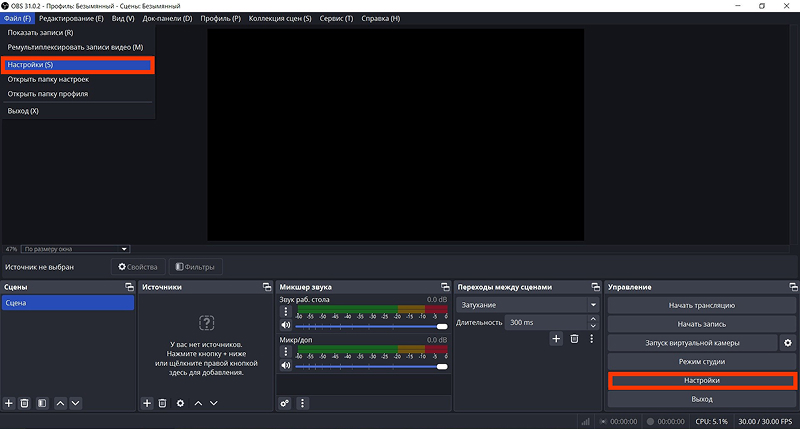Image resolution: width=800 pixels, height=429 pixels.
Task: Remove source with trash icon in Источники
Action: click(162, 403)
